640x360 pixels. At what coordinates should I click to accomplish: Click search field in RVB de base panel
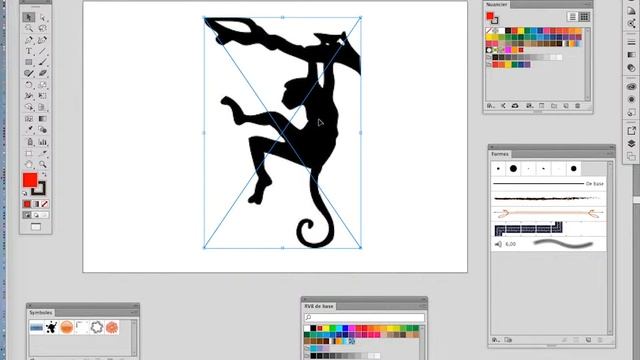click(x=364, y=317)
